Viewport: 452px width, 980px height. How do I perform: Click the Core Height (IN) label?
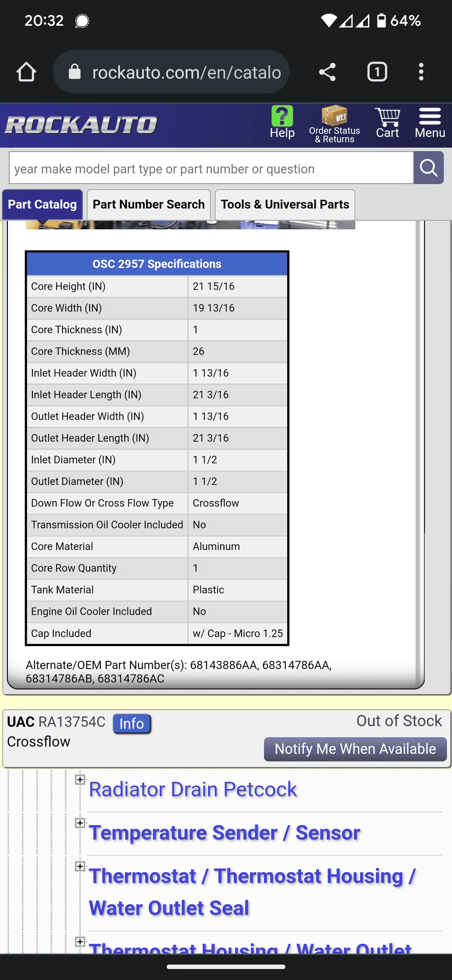(69, 286)
